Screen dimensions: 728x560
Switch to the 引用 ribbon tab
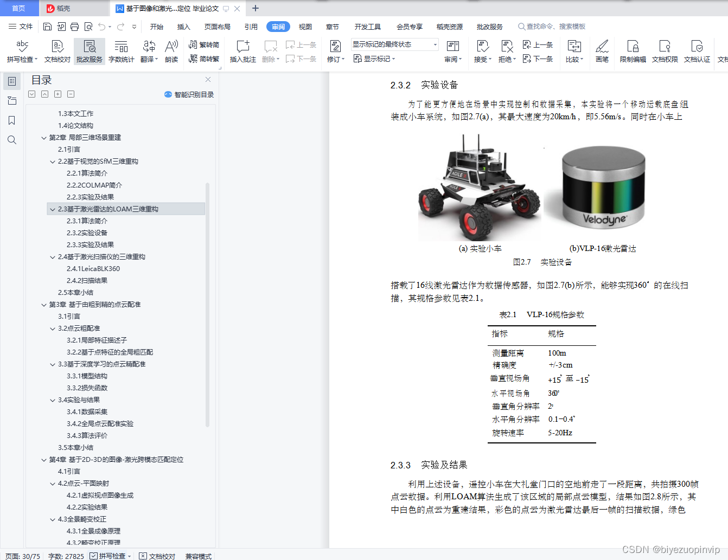pyautogui.click(x=251, y=27)
